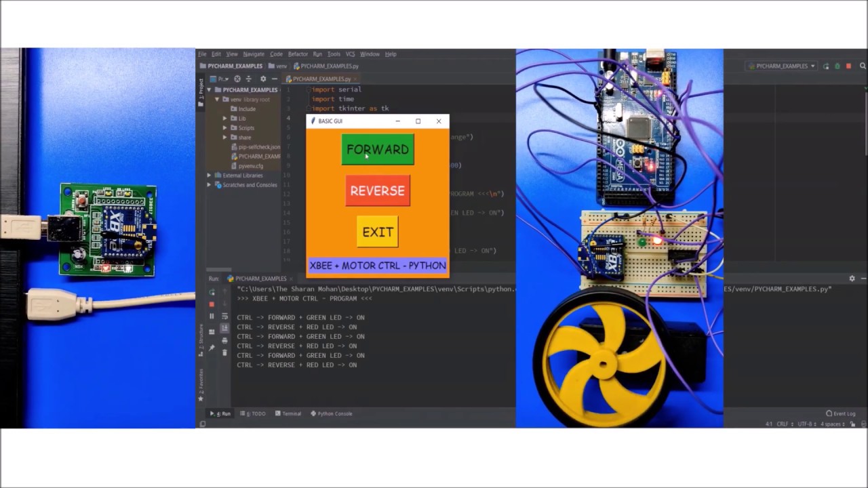
Task: Open the Python Console tab
Action: pyautogui.click(x=332, y=413)
